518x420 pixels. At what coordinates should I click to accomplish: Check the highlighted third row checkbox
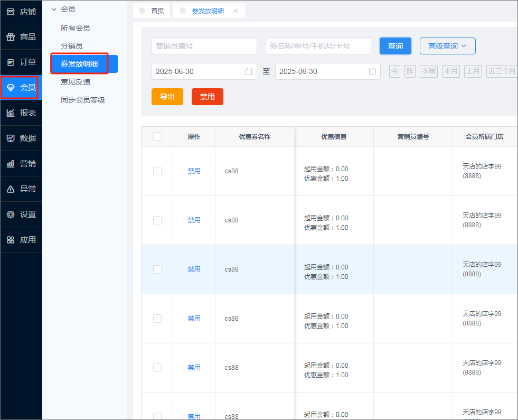click(x=157, y=269)
